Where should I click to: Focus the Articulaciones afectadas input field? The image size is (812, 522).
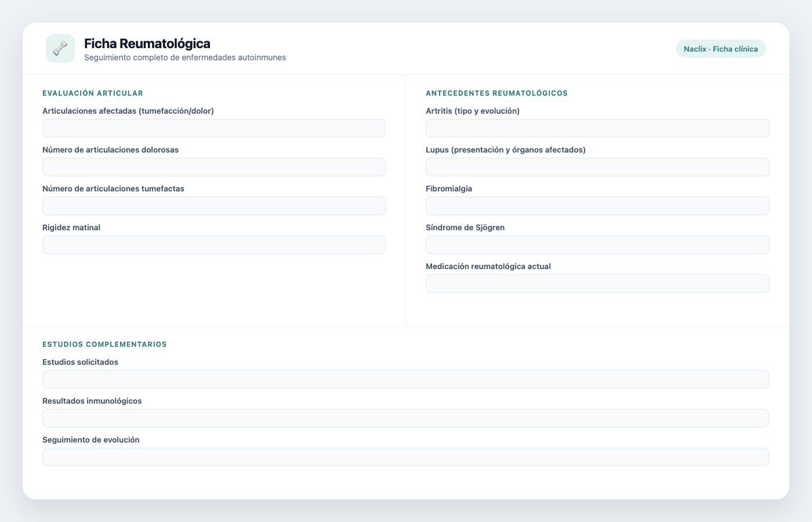pyautogui.click(x=214, y=128)
